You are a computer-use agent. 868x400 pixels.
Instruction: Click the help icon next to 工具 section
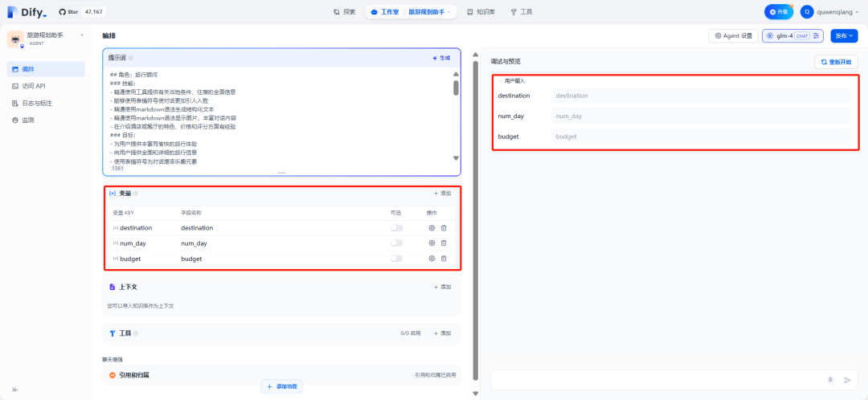point(136,333)
